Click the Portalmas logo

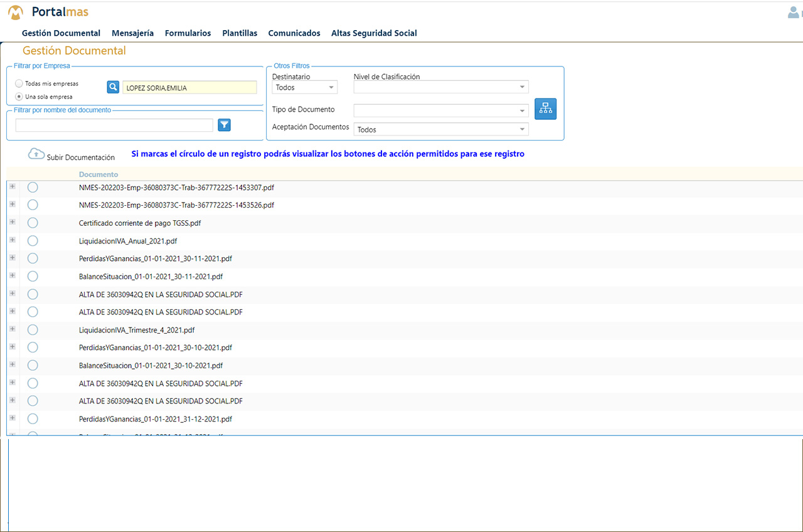[48, 12]
